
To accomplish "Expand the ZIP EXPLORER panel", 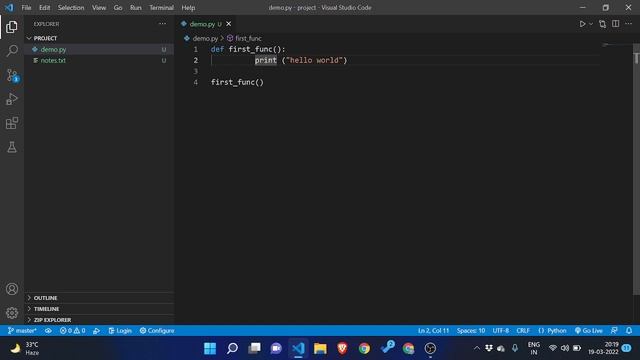I will pyautogui.click(x=99, y=320).
